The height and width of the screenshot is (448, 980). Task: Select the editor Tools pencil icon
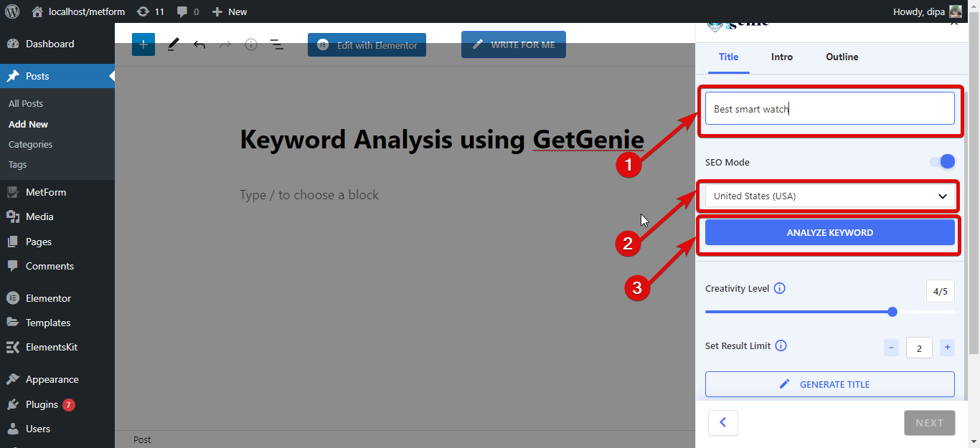coord(173,44)
